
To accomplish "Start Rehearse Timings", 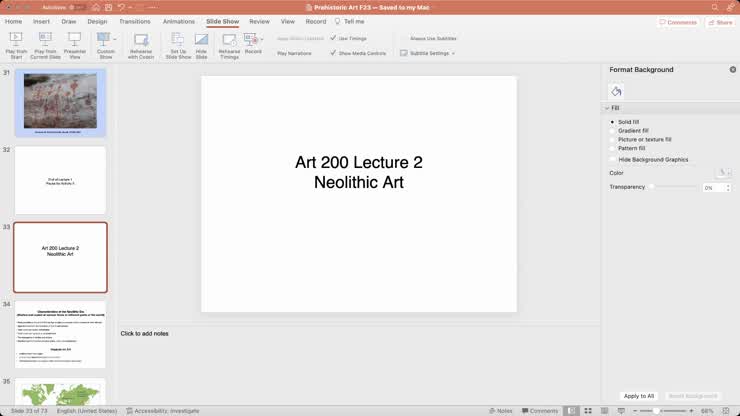I will [x=229, y=46].
